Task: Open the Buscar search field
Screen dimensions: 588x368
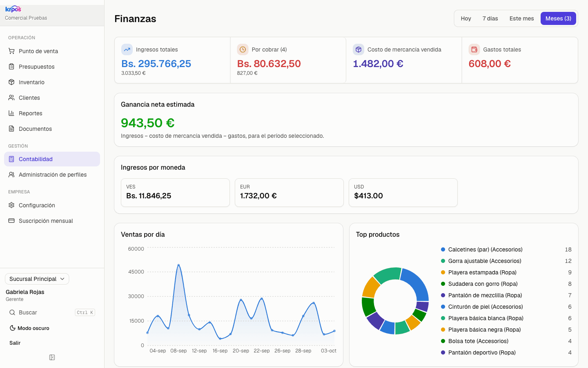Action: (x=52, y=312)
